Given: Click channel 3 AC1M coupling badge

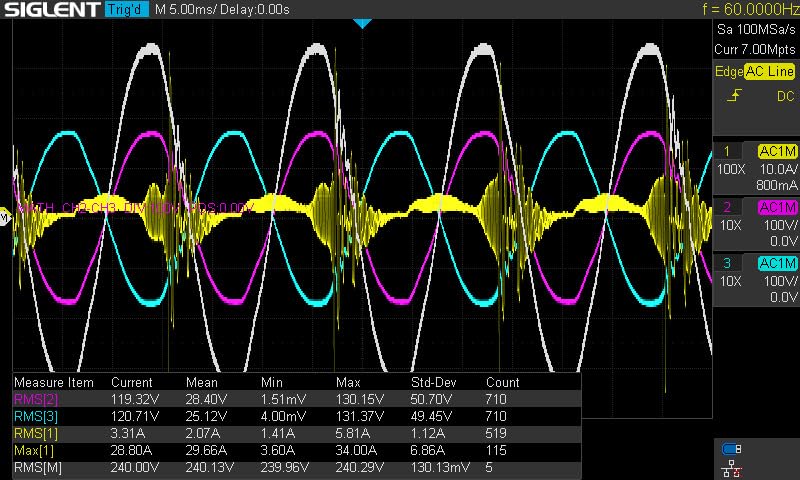Looking at the screenshot, I should click(778, 263).
